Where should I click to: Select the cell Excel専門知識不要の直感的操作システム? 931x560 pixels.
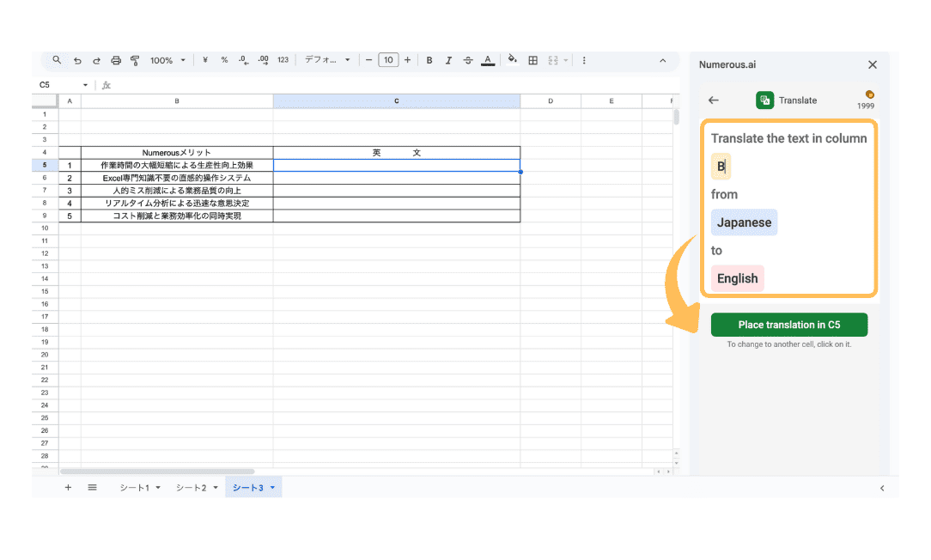pos(177,178)
